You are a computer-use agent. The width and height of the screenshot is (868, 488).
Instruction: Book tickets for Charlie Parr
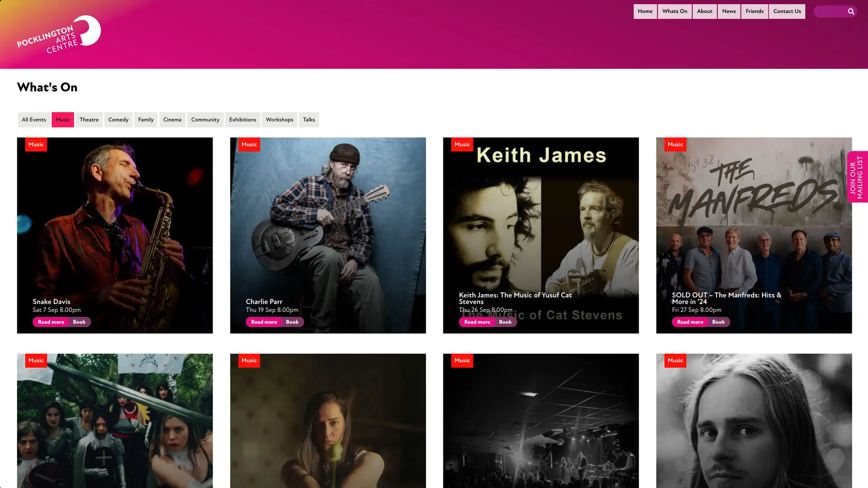(x=292, y=322)
